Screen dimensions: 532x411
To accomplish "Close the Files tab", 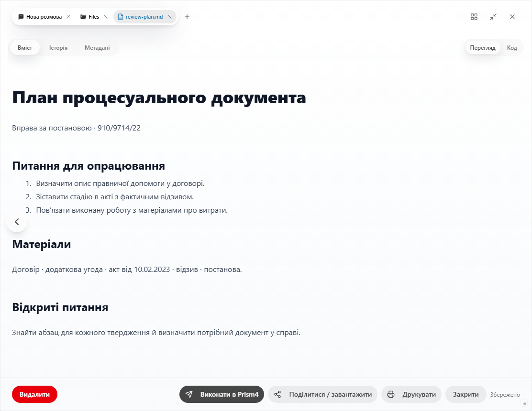I will tap(106, 17).
